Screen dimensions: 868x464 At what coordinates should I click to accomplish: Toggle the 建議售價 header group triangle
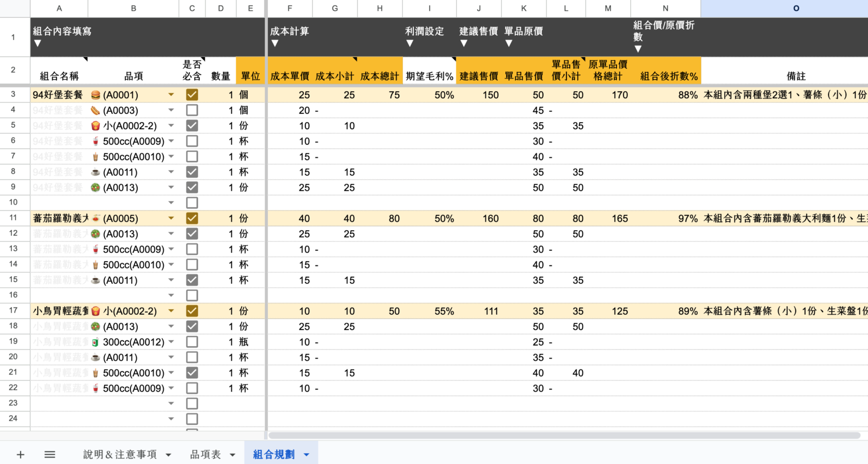[463, 43]
